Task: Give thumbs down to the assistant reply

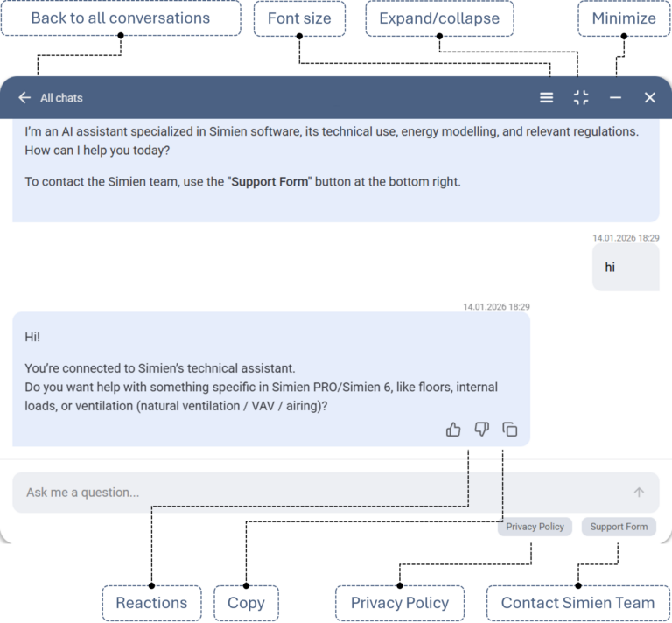Action: pyautogui.click(x=481, y=430)
